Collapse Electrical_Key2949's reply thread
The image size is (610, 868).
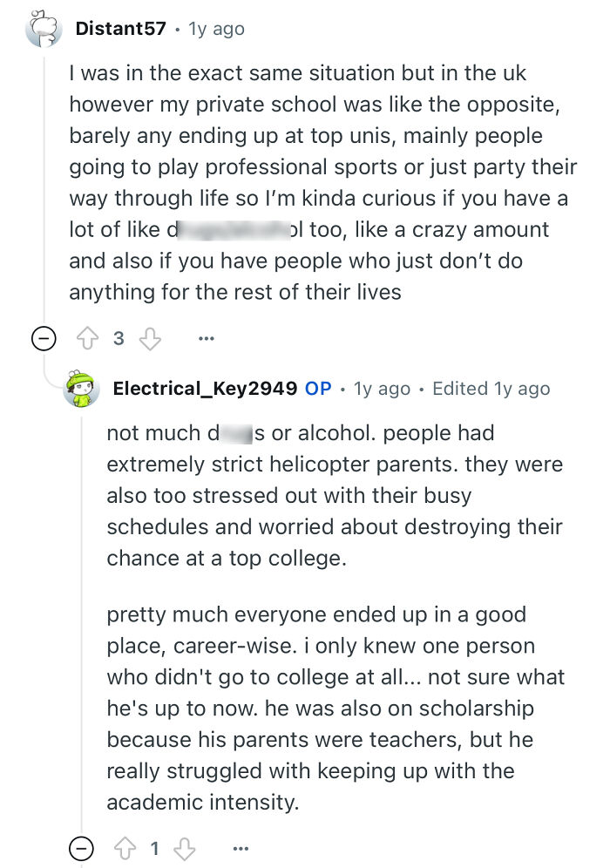80,848
